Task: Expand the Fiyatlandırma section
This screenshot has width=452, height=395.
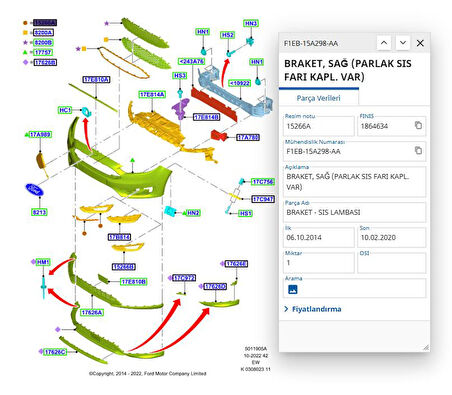Action: 313,309
